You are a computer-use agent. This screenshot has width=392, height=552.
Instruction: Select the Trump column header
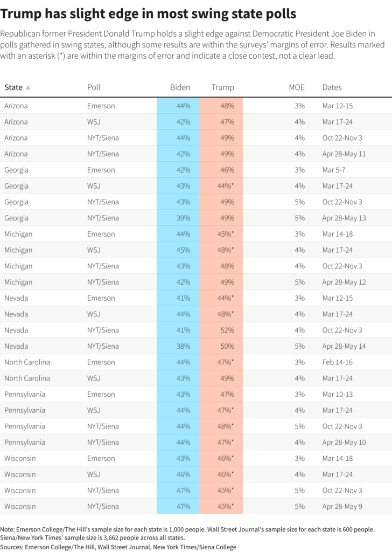click(222, 87)
